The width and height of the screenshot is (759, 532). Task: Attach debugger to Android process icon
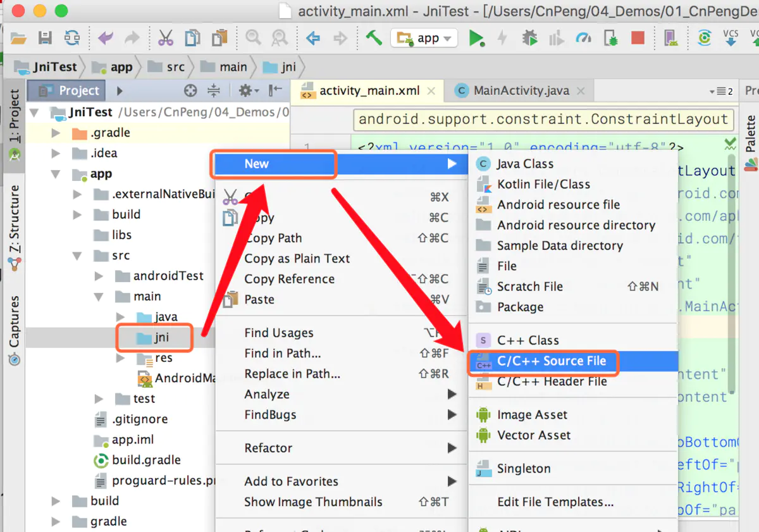coord(610,38)
